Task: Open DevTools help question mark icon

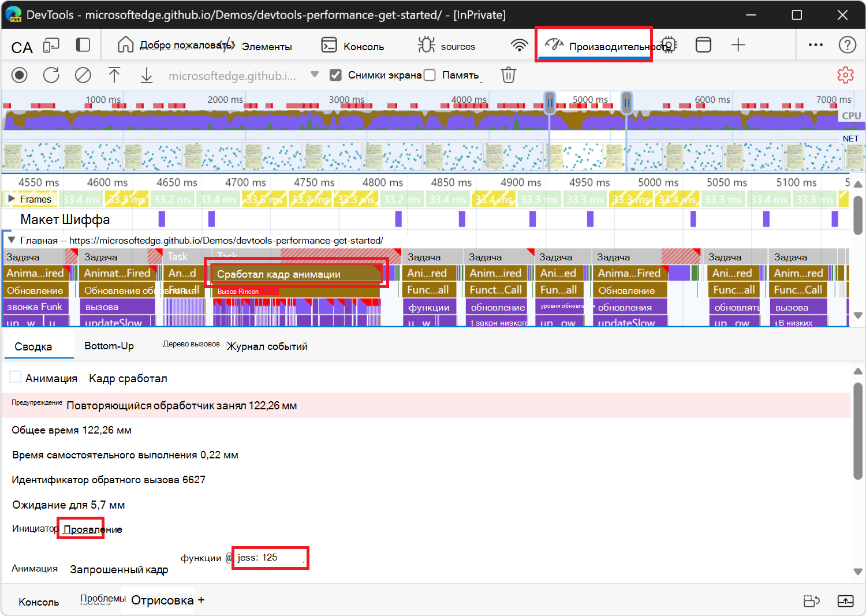Action: pyautogui.click(x=848, y=45)
